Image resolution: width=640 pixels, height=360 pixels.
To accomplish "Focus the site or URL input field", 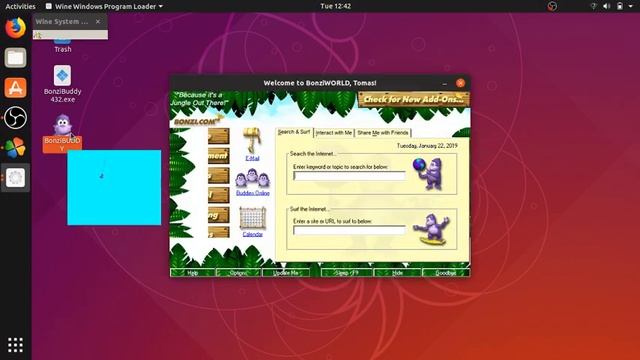I will click(349, 230).
